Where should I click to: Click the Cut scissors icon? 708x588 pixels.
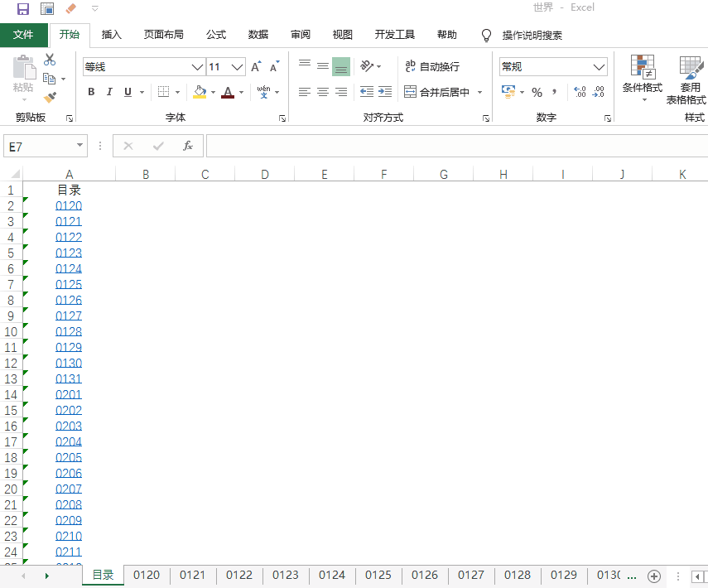pyautogui.click(x=50, y=60)
